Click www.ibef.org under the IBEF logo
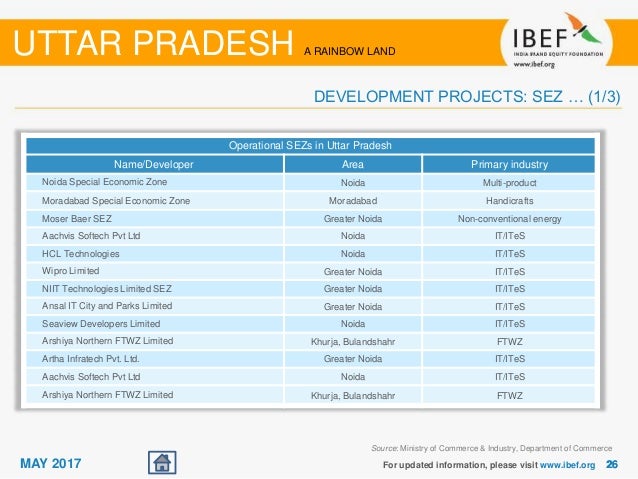 pyautogui.click(x=534, y=64)
